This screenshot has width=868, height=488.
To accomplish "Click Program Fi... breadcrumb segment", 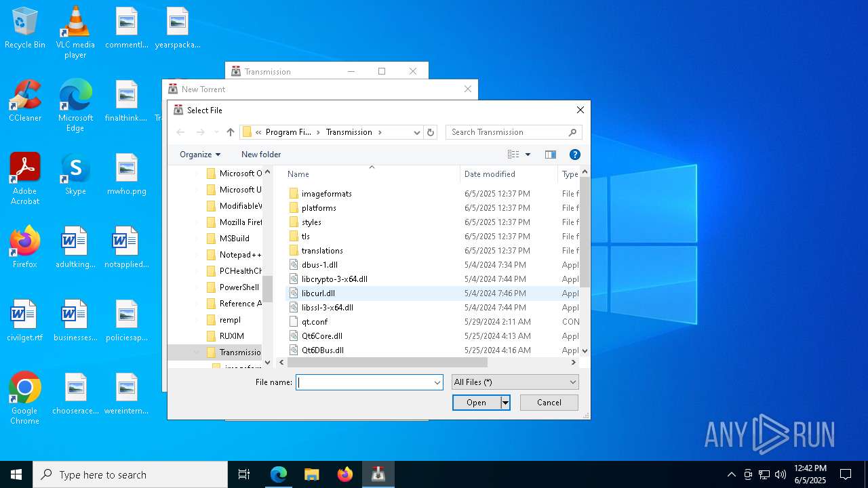I will point(288,132).
